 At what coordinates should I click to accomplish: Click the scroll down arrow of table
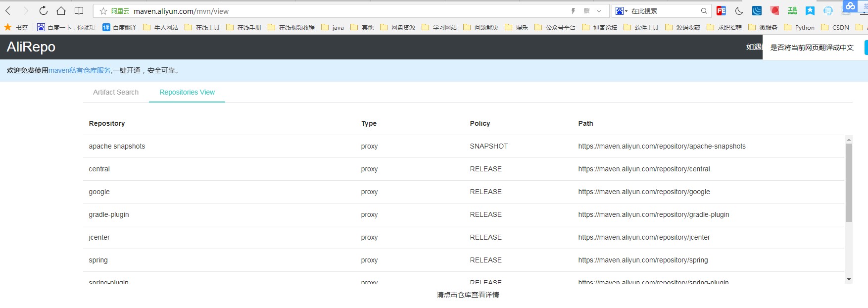click(849, 279)
